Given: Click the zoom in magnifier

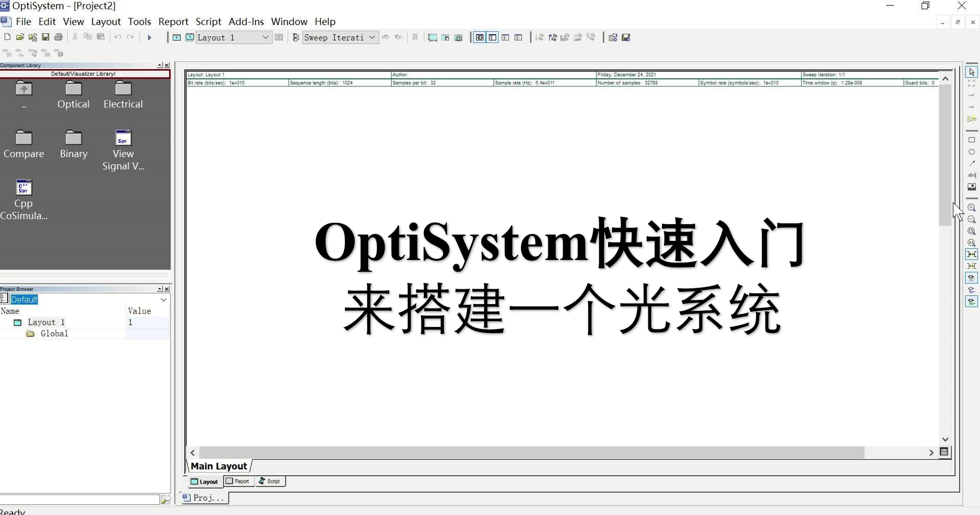Looking at the screenshot, I should tap(972, 208).
